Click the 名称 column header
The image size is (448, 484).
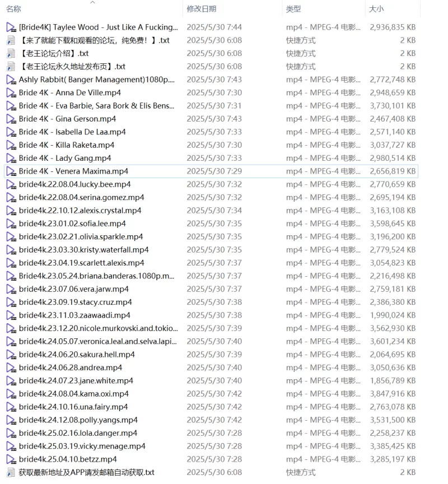click(13, 9)
